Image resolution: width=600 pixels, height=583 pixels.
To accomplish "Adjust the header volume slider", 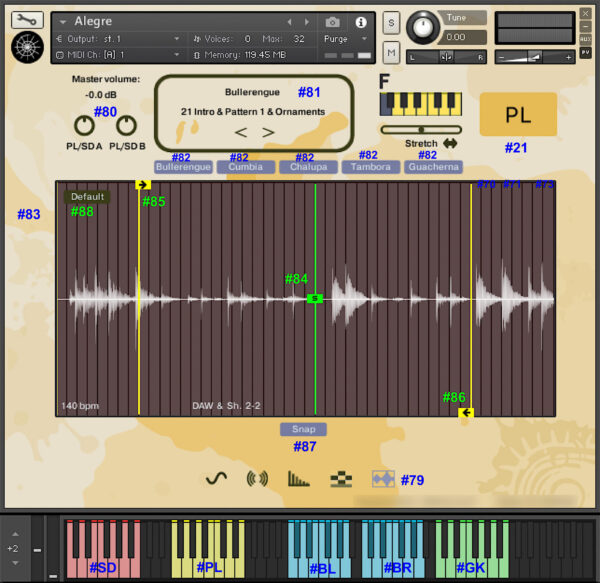I will 535,57.
